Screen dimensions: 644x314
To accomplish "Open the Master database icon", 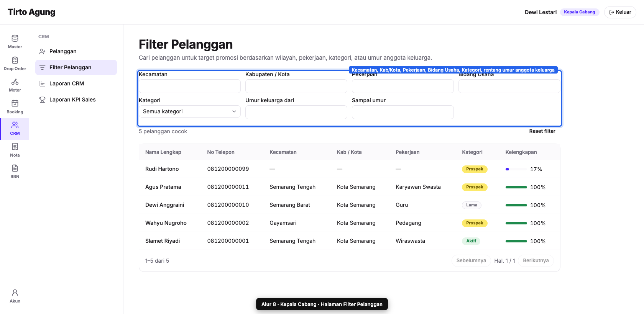I will pyautogui.click(x=15, y=38).
